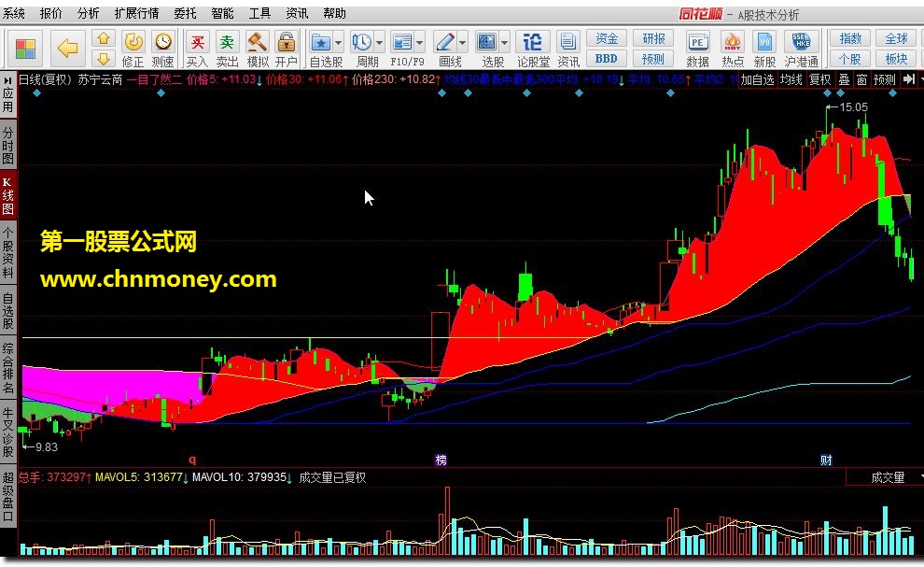Click the red q marker below chart
Image resolution: width=924 pixels, height=567 pixels.
(x=192, y=460)
